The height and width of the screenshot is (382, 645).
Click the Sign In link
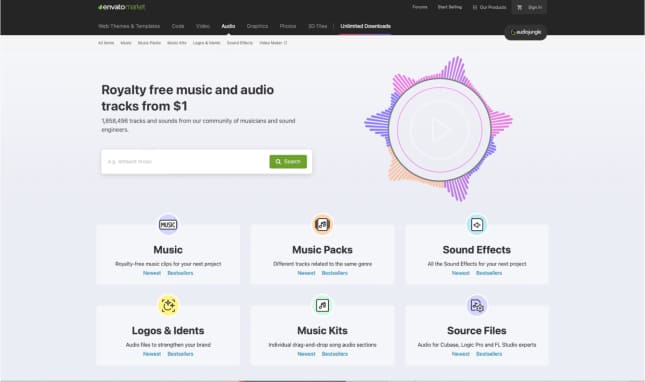(x=535, y=7)
